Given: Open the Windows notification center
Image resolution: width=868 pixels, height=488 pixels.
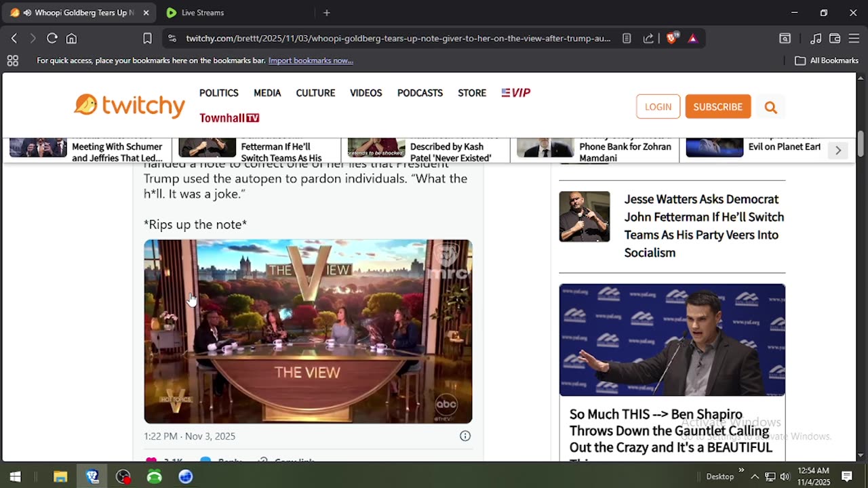Looking at the screenshot, I should point(847,476).
